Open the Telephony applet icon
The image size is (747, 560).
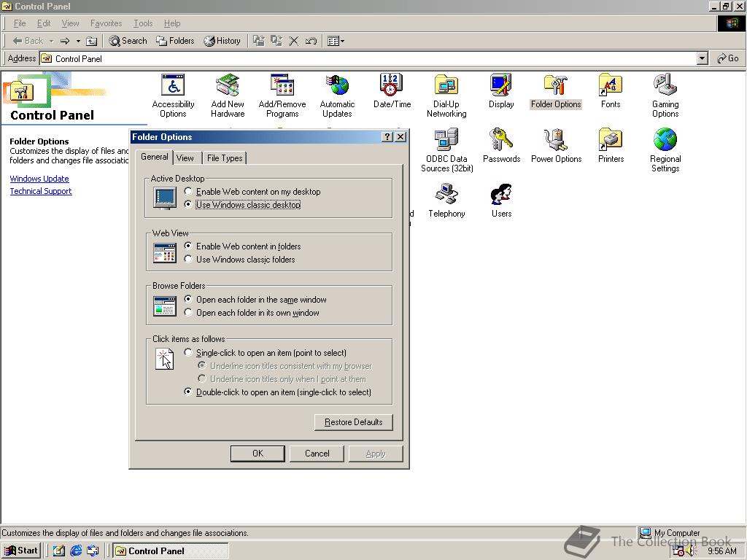446,201
